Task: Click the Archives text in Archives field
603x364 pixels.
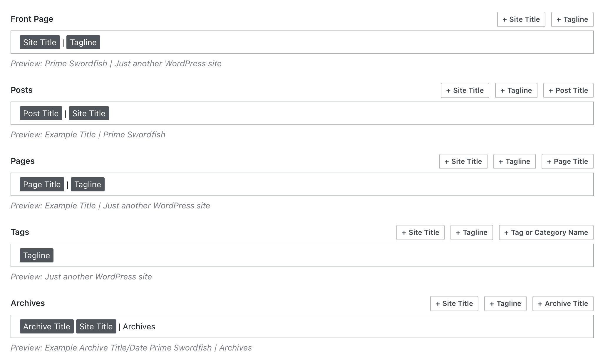Action: (x=139, y=326)
